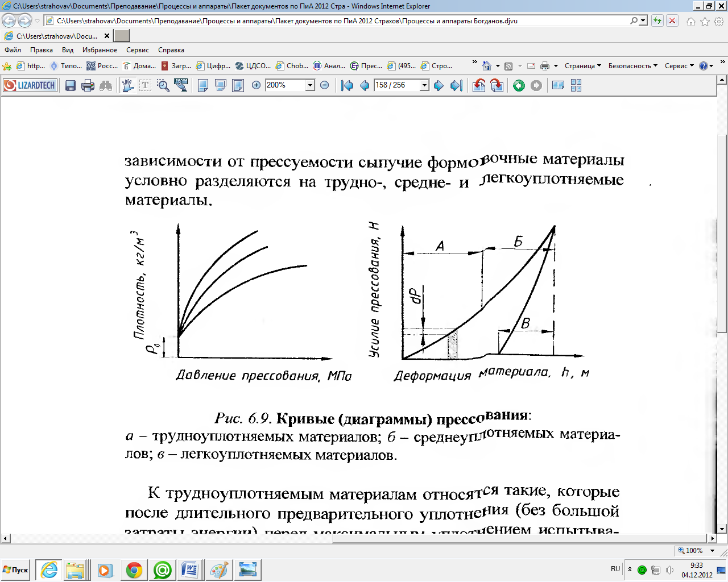Open the Правка menu
The height and width of the screenshot is (582, 728).
(42, 50)
